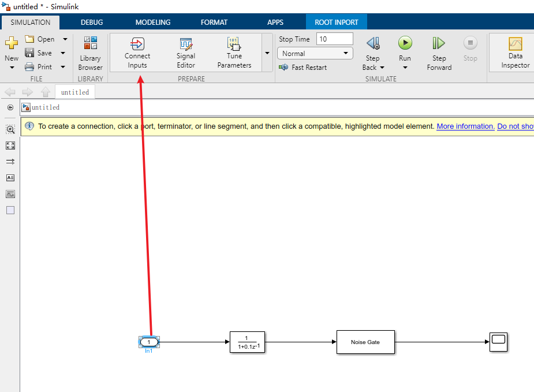This screenshot has height=392, width=534.
Task: Click the navigate back arrow
Action: pos(10,92)
